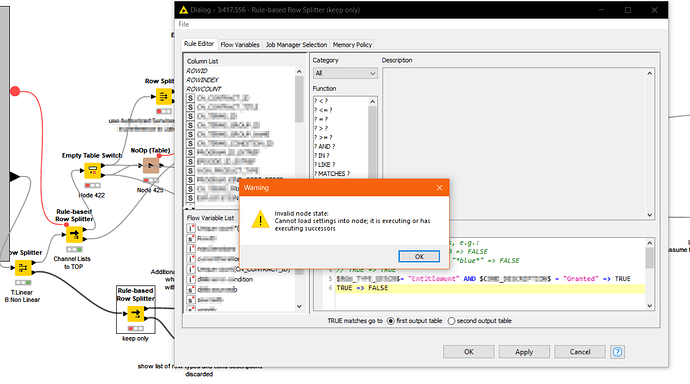The width and height of the screenshot is (690, 384).
Task: Select the 'keep only' Rule-based Row Splitter node
Action: click(136, 314)
